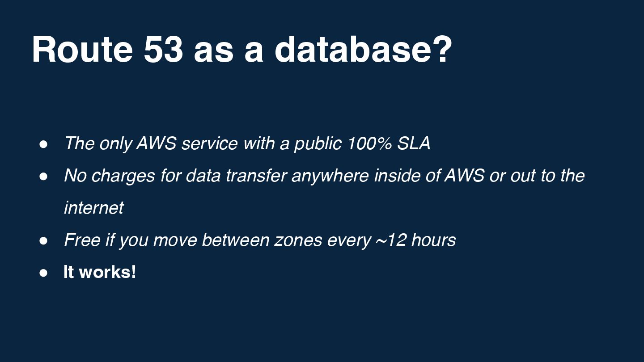Click the word "internet" on the wrapped line
This screenshot has height=362, width=644.
pos(93,208)
